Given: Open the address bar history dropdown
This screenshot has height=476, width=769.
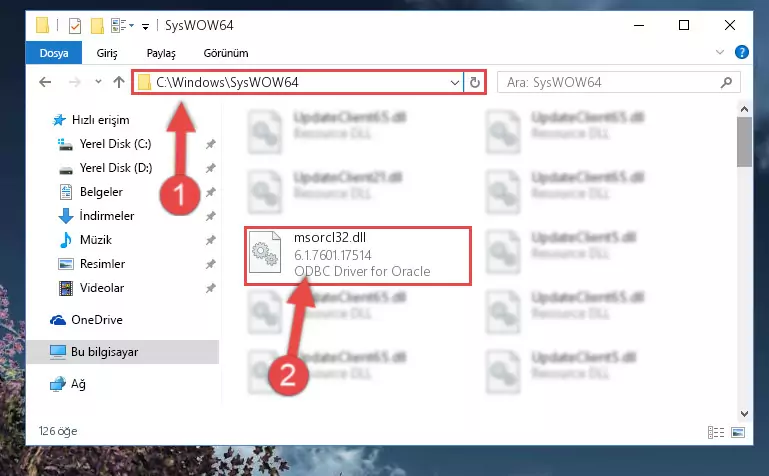Looking at the screenshot, I should 455,82.
